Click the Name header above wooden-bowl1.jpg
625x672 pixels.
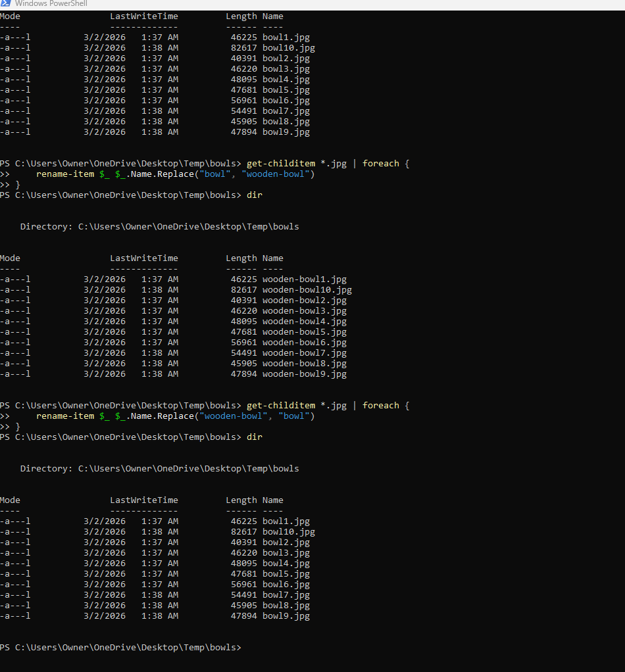coord(272,258)
